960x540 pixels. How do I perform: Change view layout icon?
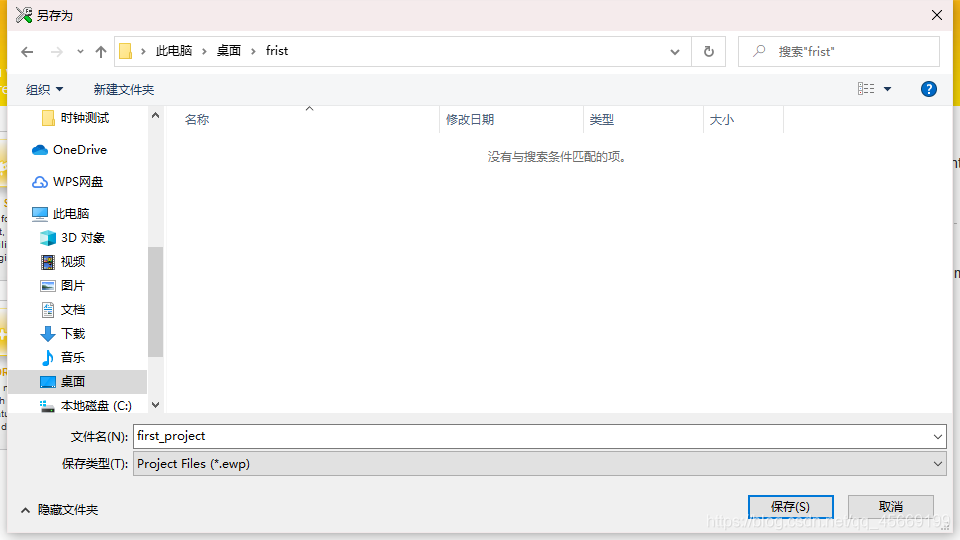coord(866,89)
